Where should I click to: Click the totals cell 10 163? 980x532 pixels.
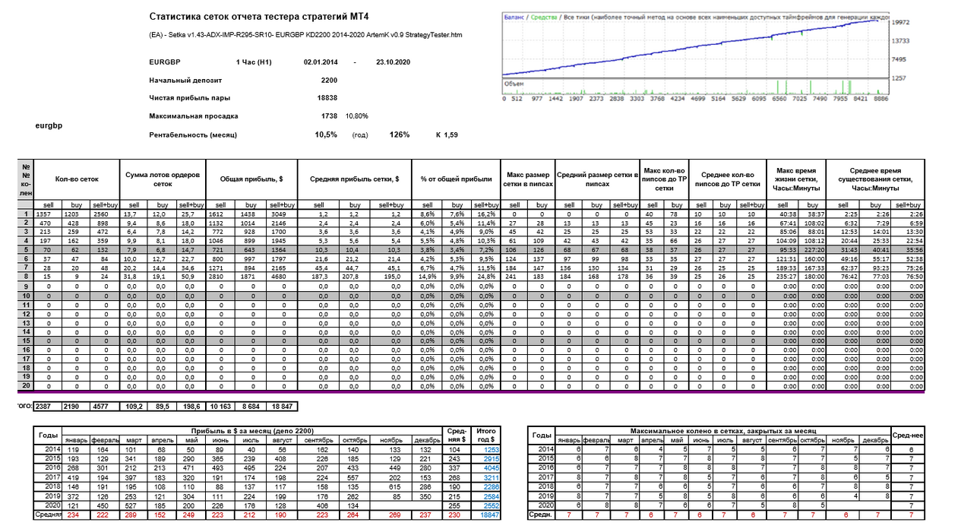(x=220, y=407)
